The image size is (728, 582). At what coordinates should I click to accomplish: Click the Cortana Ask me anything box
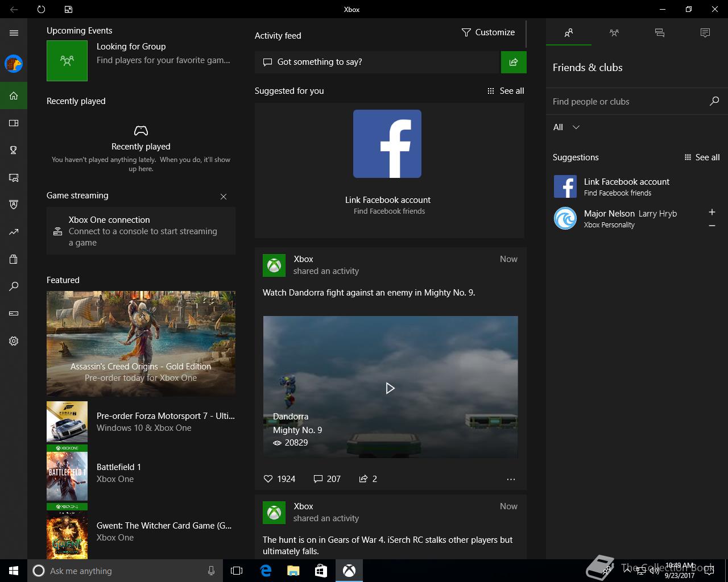[124, 571]
